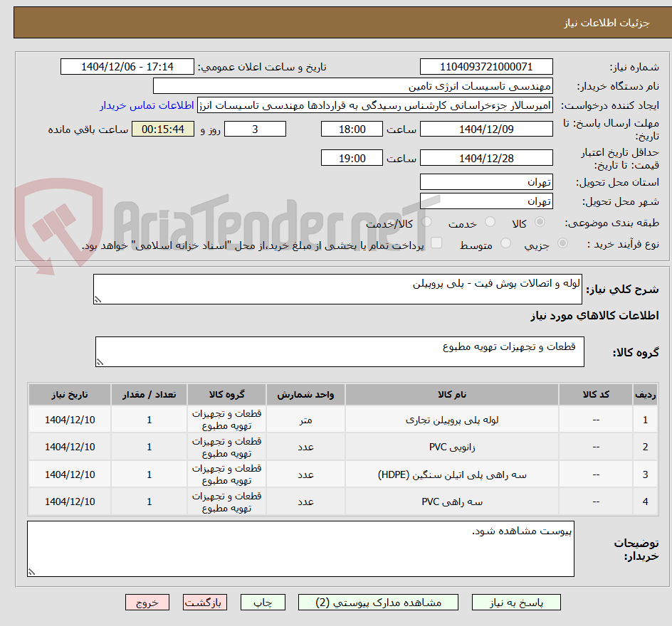
Task: Click item name لوله پلی پروپیلن تجاری
Action: [x=452, y=420]
